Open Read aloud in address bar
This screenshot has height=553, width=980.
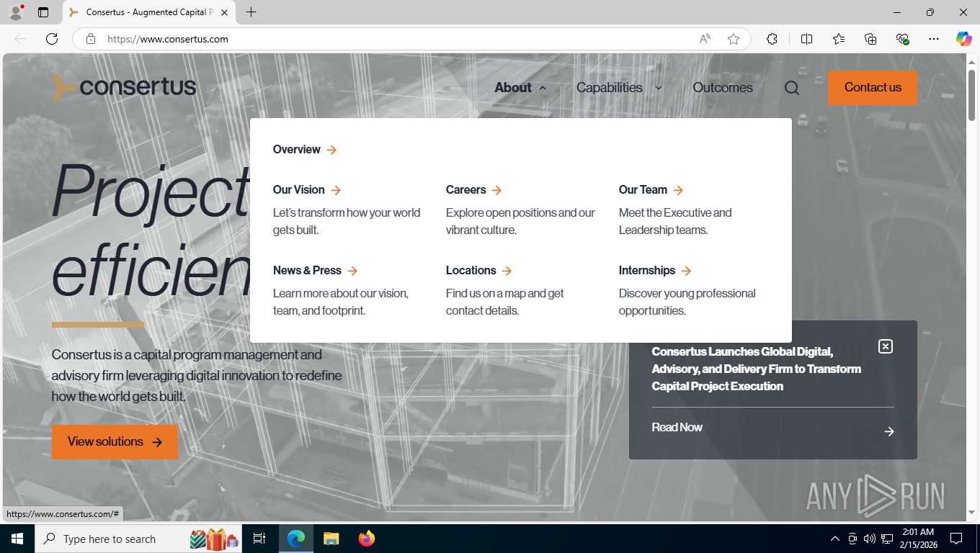(705, 39)
